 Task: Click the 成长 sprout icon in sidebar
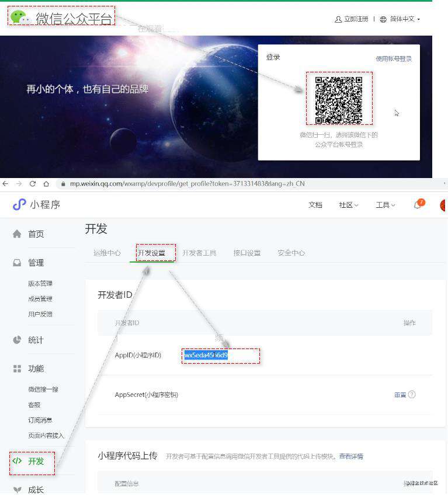pos(17,490)
